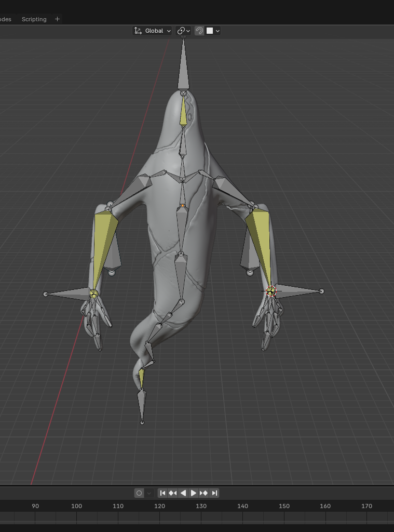Set timeline to frame 130
The height and width of the screenshot is (532, 394).
click(201, 506)
